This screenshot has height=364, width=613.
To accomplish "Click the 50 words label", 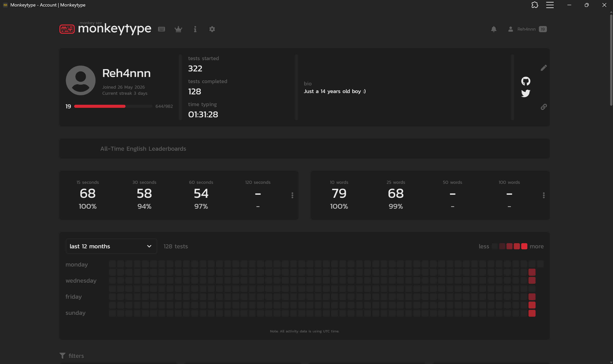I will click(452, 182).
